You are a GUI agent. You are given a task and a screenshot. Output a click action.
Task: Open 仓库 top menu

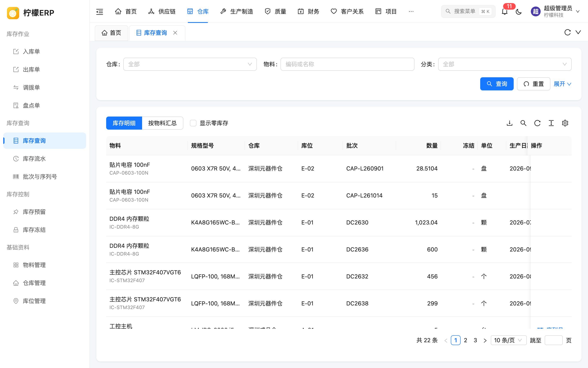198,11
